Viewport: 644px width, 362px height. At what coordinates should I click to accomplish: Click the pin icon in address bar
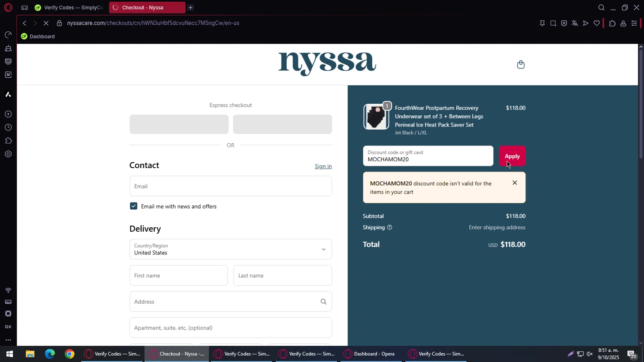tap(542, 23)
